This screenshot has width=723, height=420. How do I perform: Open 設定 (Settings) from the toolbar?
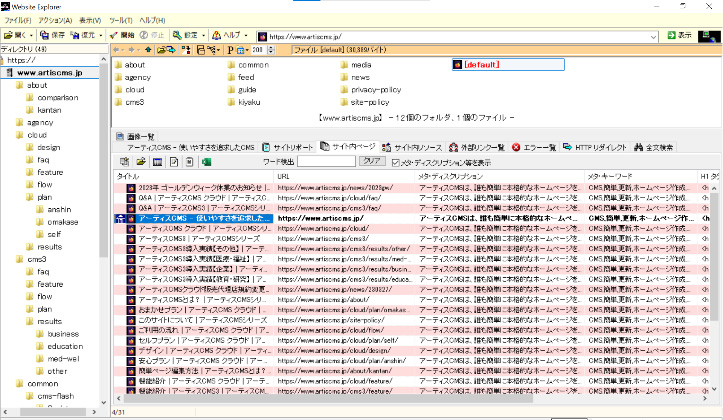point(185,35)
